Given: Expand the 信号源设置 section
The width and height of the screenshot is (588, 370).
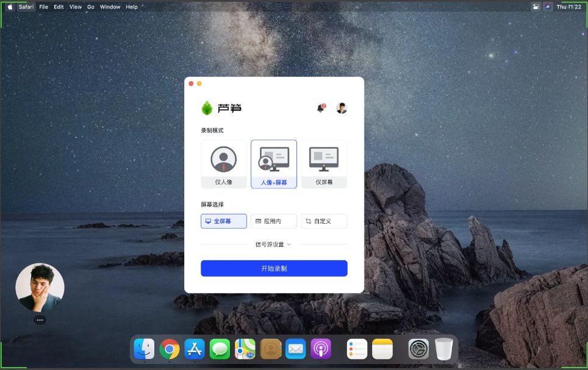Looking at the screenshot, I should 273,244.
